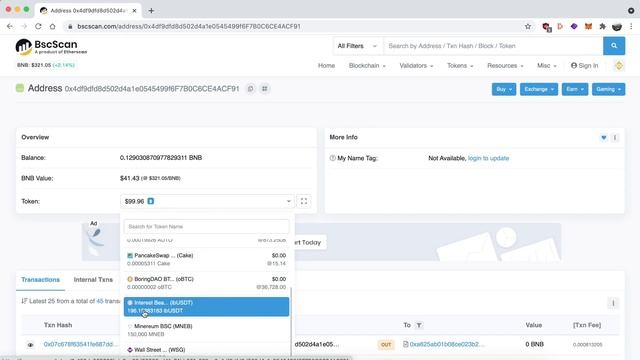Switch to the Internal Txns tab

coord(93,280)
